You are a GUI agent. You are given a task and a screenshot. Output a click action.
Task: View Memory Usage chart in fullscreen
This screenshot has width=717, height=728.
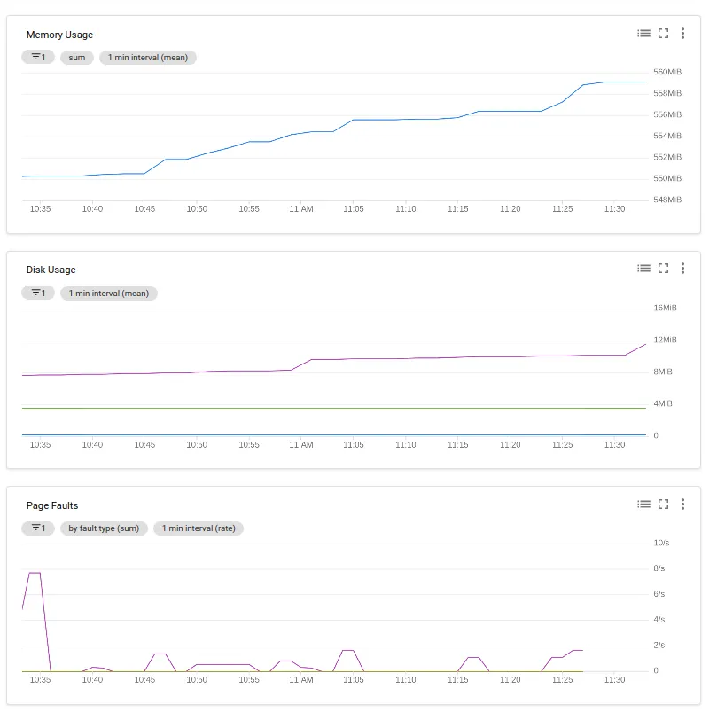point(663,34)
